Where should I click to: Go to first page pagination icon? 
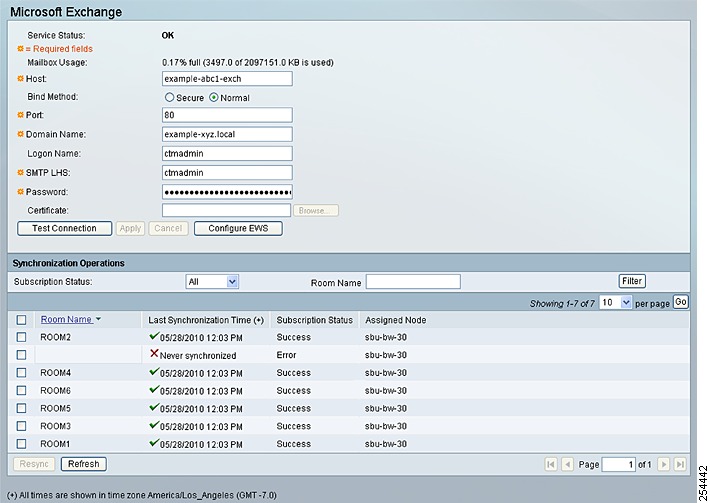[551, 464]
